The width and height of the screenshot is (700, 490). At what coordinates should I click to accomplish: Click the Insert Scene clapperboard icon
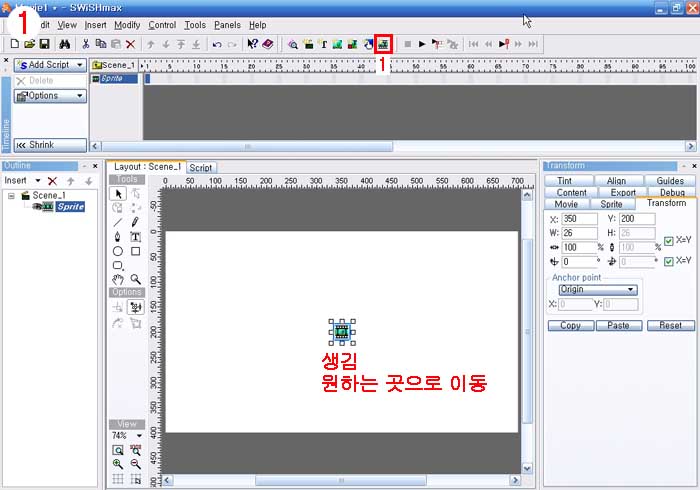pyautogui.click(x=308, y=44)
